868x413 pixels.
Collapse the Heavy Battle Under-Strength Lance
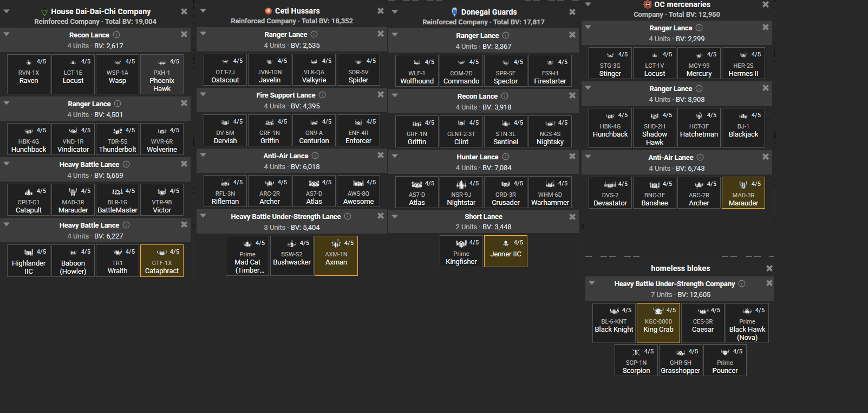click(x=203, y=215)
